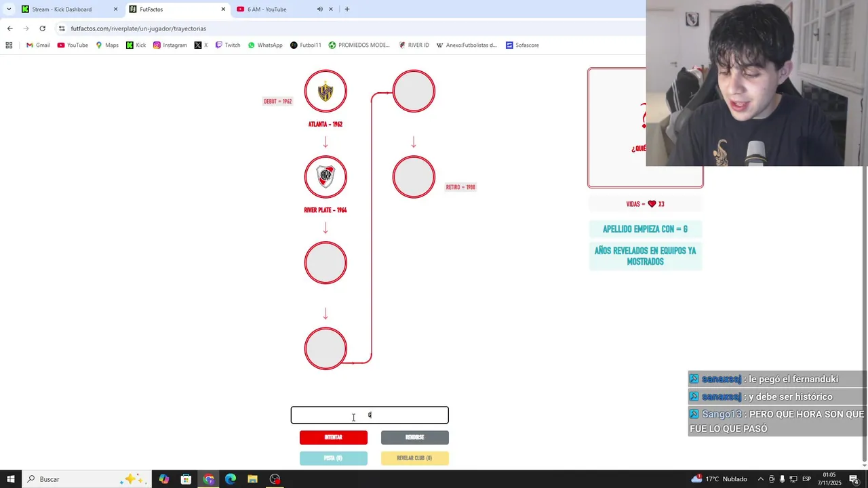Image resolution: width=868 pixels, height=488 pixels.
Task: Click the red INTENTAR button
Action: point(334,437)
